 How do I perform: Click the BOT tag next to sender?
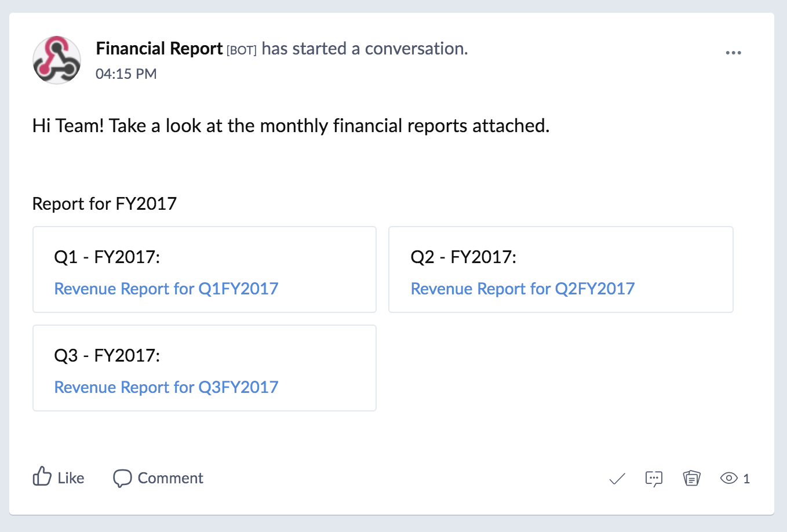[x=242, y=50]
